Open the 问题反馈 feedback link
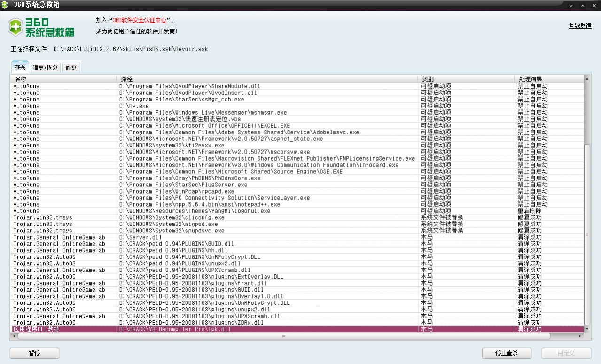The width and height of the screenshot is (601, 364). (580, 26)
